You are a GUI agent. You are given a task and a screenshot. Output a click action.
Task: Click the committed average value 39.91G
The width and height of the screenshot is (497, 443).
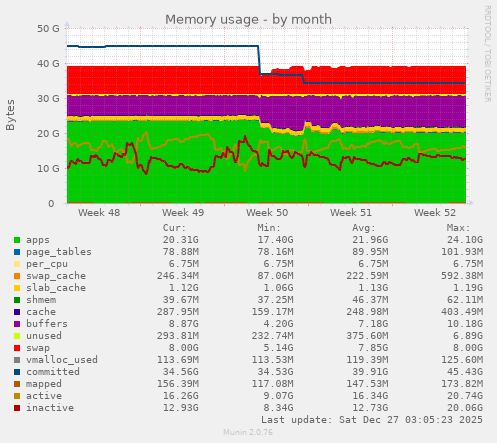370,372
